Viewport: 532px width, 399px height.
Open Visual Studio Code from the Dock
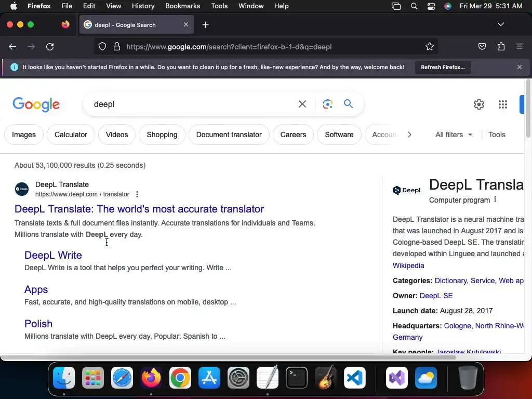(354, 378)
